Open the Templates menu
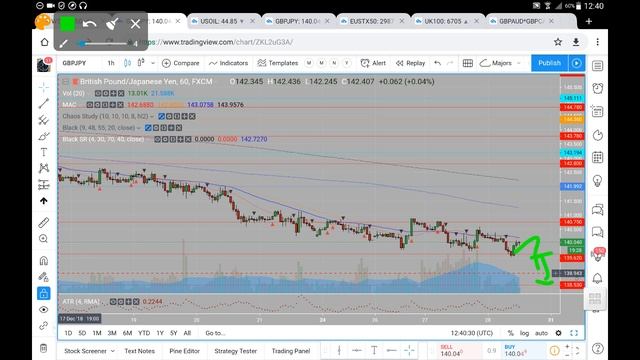 click(x=278, y=63)
